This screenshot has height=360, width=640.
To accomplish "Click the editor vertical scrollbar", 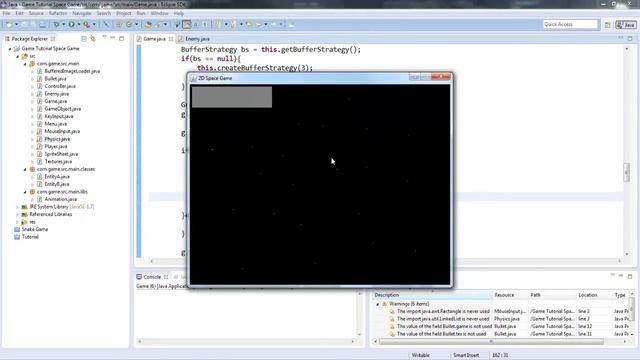I will click(x=627, y=172).
